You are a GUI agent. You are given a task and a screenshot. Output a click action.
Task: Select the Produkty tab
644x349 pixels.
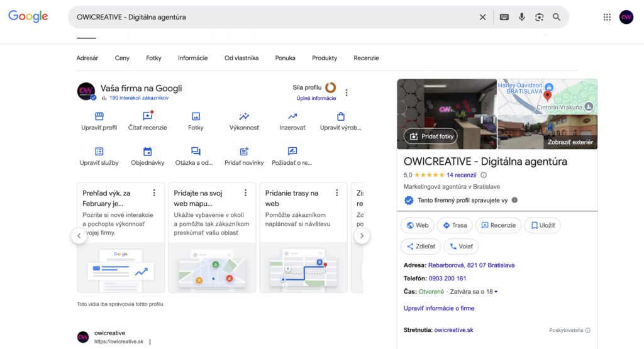(x=325, y=58)
